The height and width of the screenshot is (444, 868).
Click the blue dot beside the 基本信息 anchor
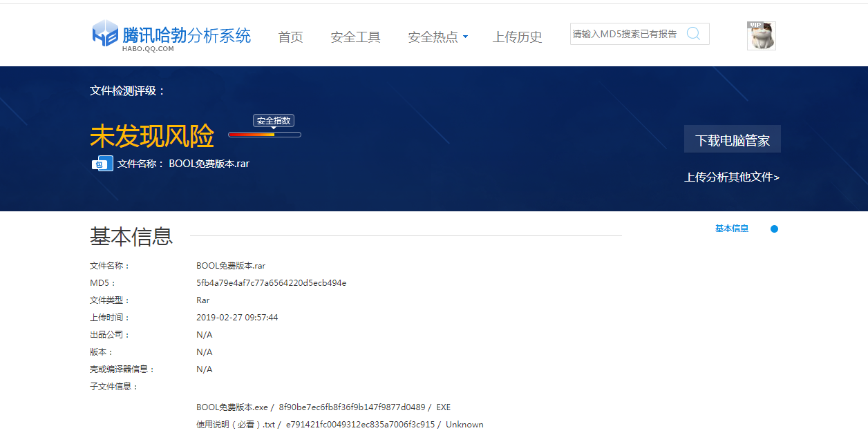(x=774, y=229)
